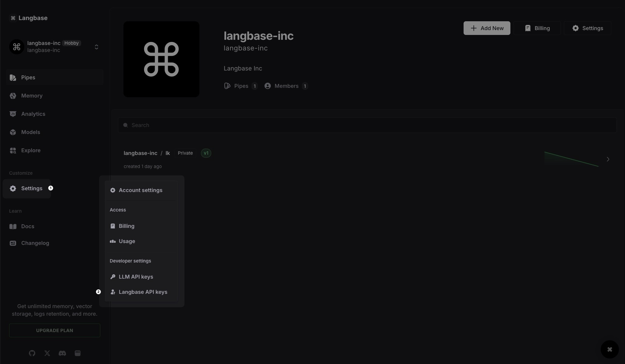
Task: Open the X (Twitter) social icon
Action: 47,353
